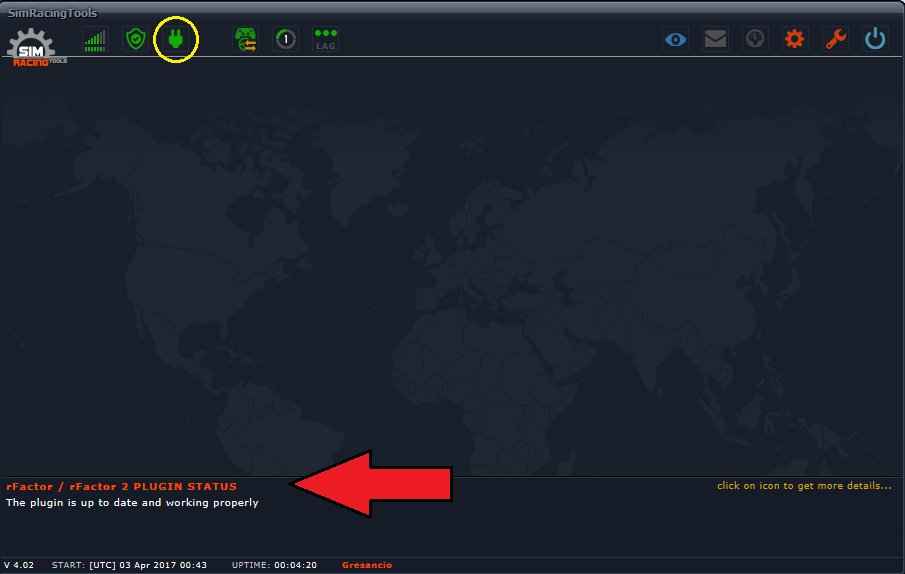Click the 'Gresancio' username in status bar
The height and width of the screenshot is (574, 905).
click(367, 565)
